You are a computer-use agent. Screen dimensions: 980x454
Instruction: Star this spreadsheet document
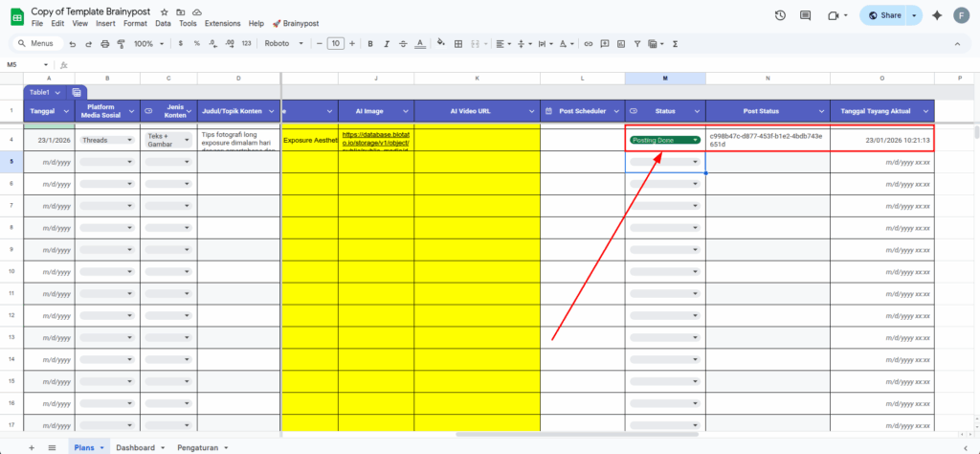click(x=165, y=10)
